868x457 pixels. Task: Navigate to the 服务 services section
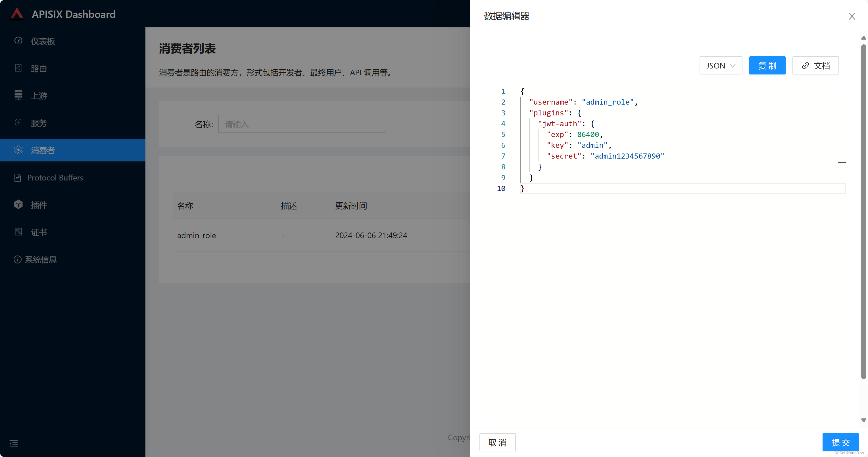click(39, 123)
